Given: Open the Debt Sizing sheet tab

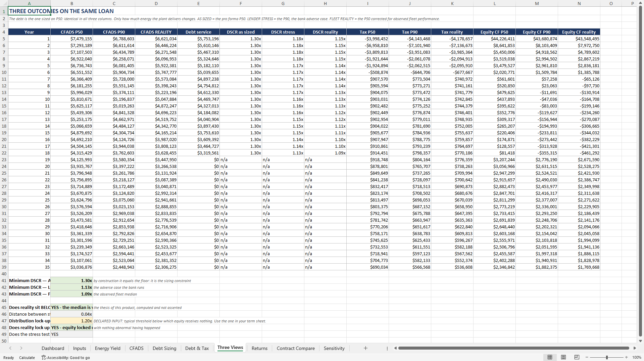Looking at the screenshot, I should tap(164, 348).
